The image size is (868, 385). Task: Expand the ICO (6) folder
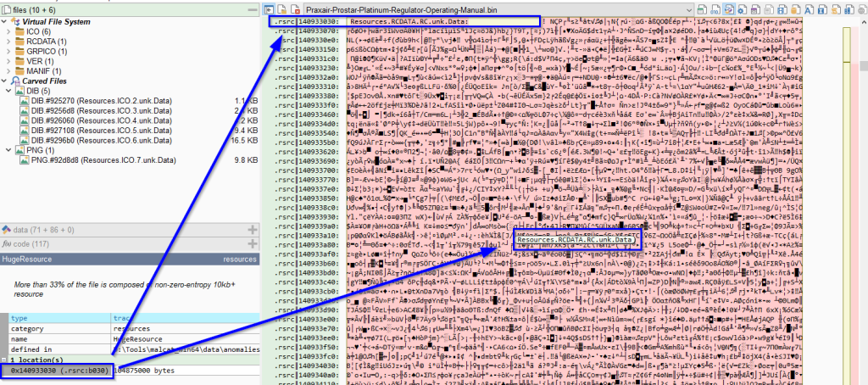point(9,31)
